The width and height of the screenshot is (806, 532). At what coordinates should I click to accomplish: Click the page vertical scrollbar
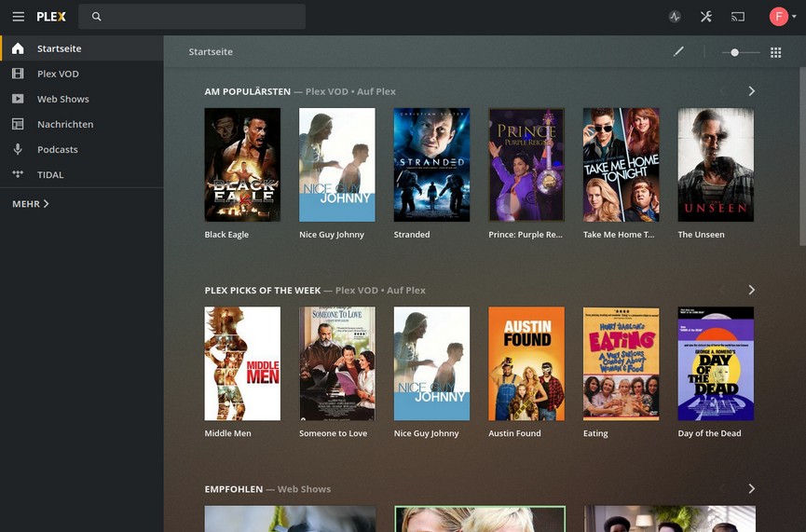[x=802, y=157]
